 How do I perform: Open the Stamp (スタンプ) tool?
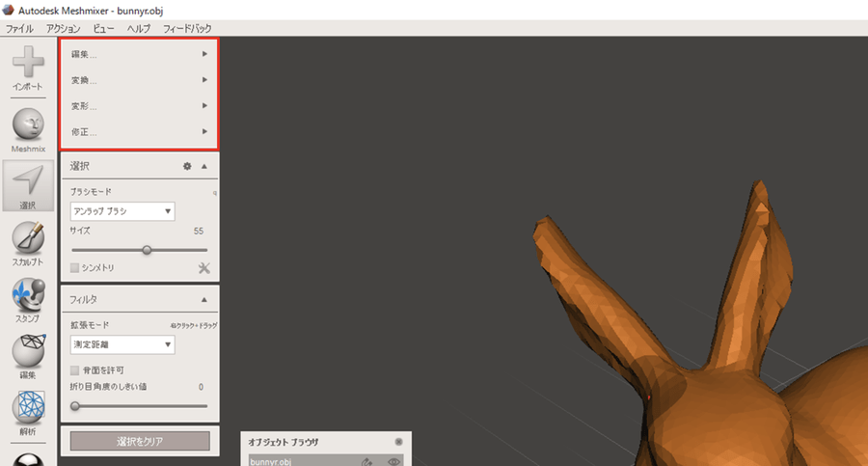pos(28,295)
